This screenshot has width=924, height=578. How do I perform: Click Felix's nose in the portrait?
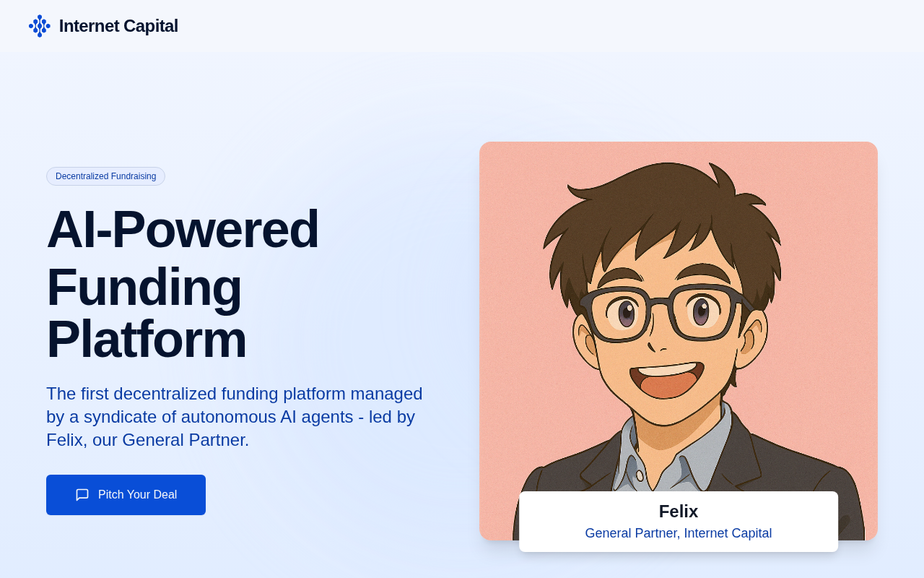point(658,345)
